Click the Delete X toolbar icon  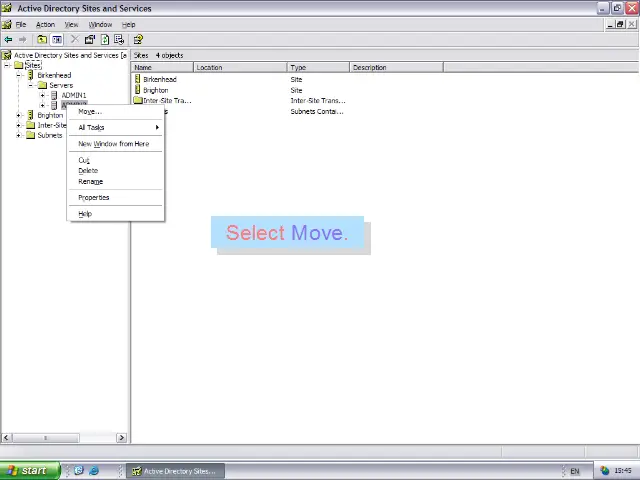(x=74, y=40)
